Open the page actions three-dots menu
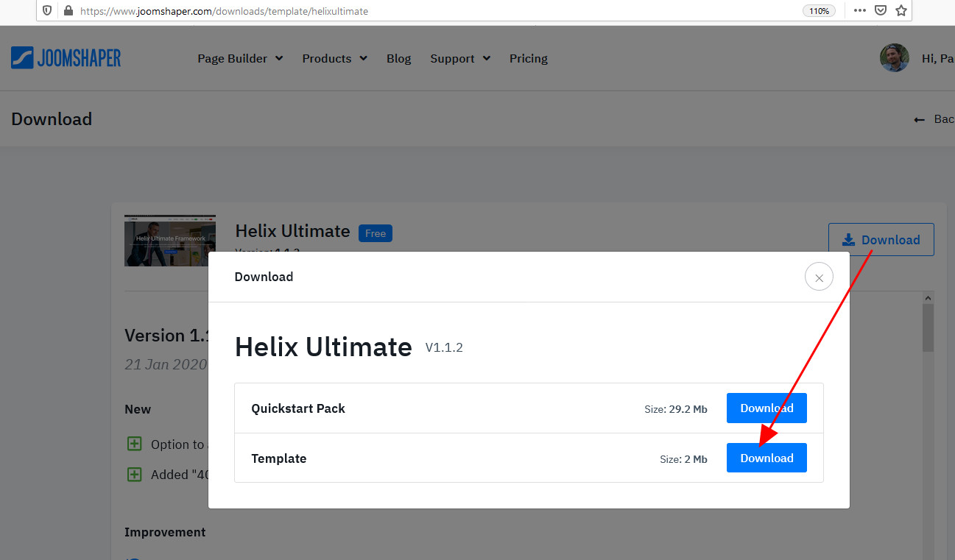955x560 pixels. (x=859, y=11)
